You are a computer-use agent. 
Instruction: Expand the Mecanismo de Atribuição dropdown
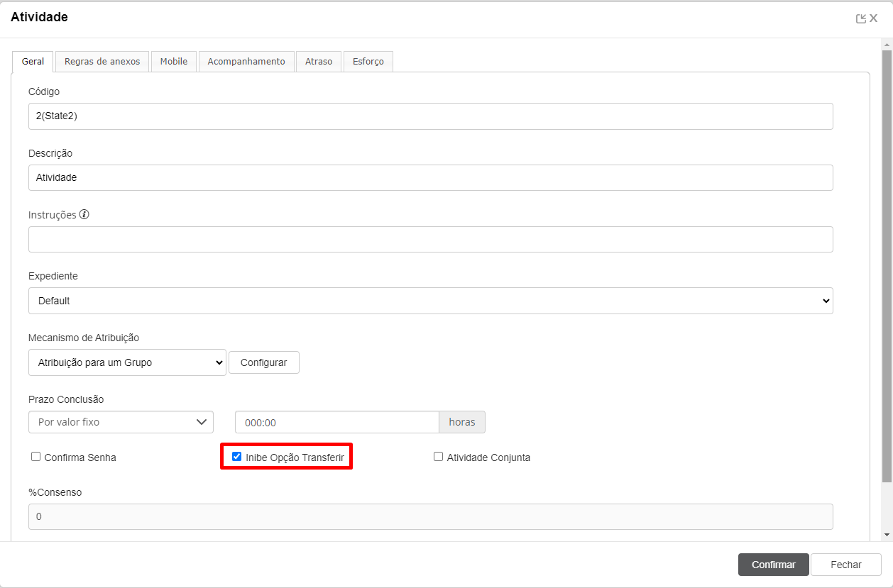click(128, 362)
